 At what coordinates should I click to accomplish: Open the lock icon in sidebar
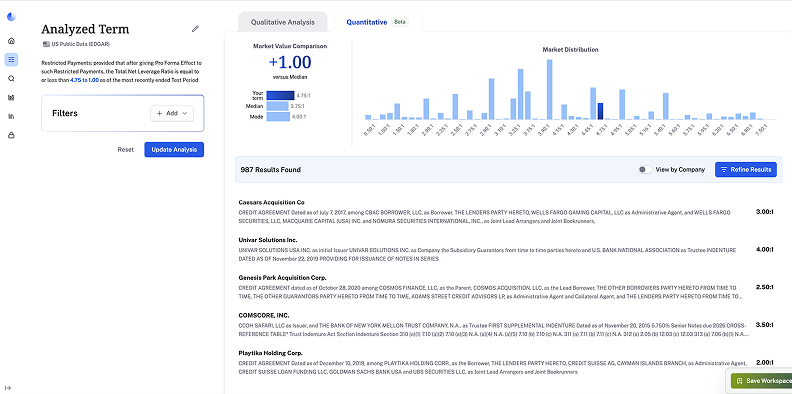point(11,135)
